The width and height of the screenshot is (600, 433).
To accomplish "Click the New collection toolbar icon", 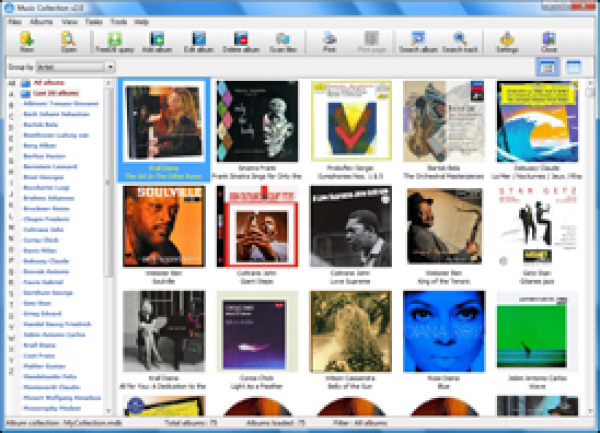I will pyautogui.click(x=27, y=42).
